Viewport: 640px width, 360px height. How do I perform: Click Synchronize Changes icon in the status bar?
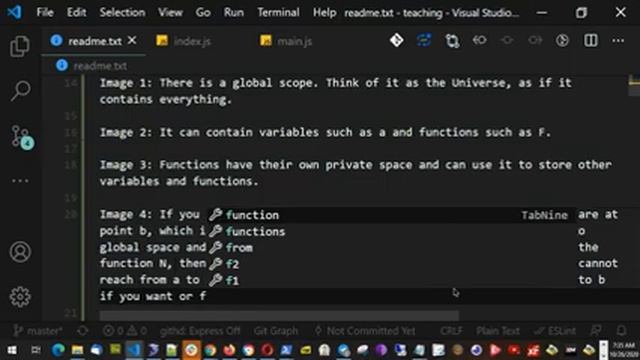point(82,331)
